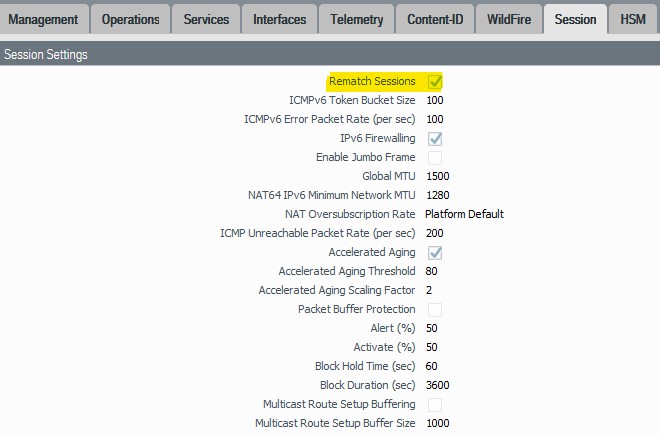Click the Global MTU value 1500
The image size is (660, 435).
pyautogui.click(x=438, y=176)
